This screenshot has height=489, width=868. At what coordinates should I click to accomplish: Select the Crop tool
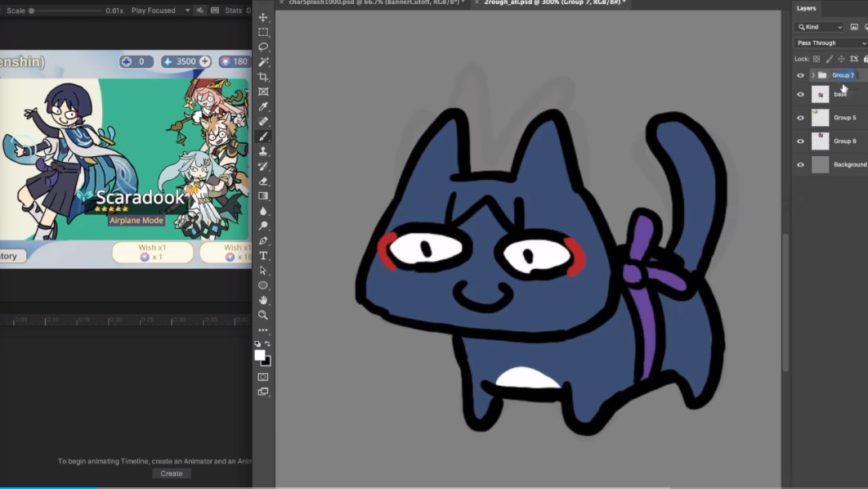coord(263,77)
